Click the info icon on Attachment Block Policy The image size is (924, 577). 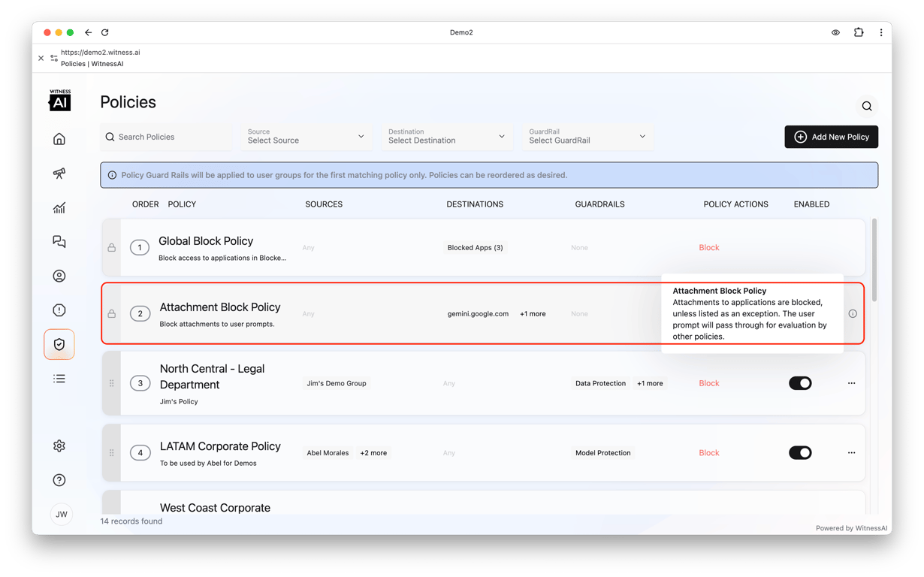click(x=853, y=313)
